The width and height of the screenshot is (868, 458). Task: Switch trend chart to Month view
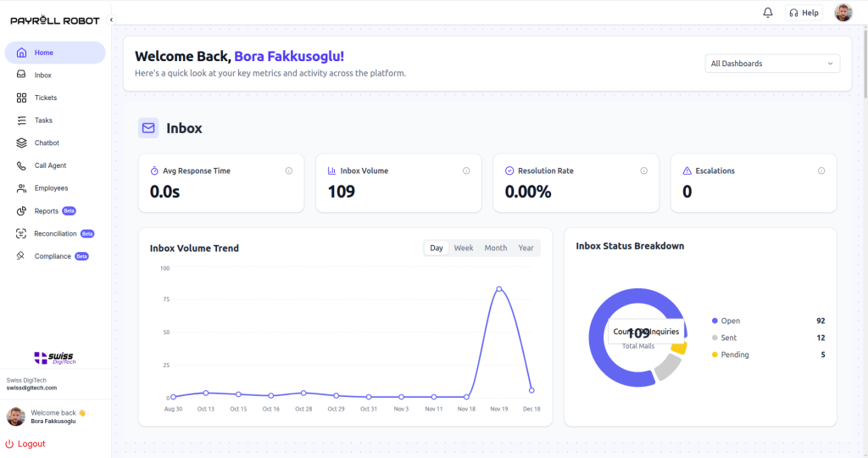coord(495,248)
